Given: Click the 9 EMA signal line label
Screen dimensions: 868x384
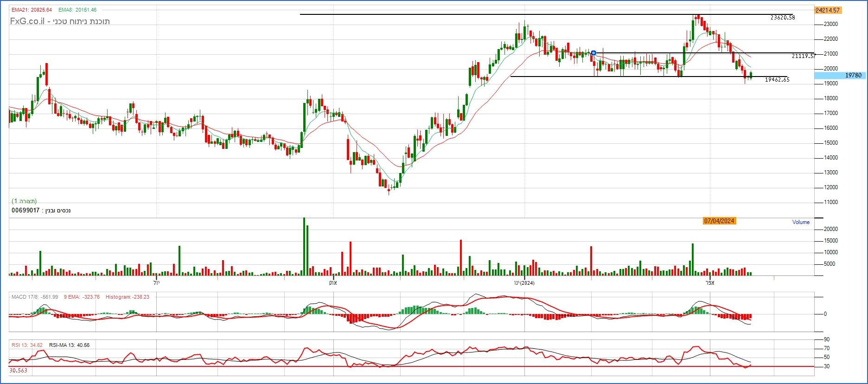Looking at the screenshot, I should point(82,297).
